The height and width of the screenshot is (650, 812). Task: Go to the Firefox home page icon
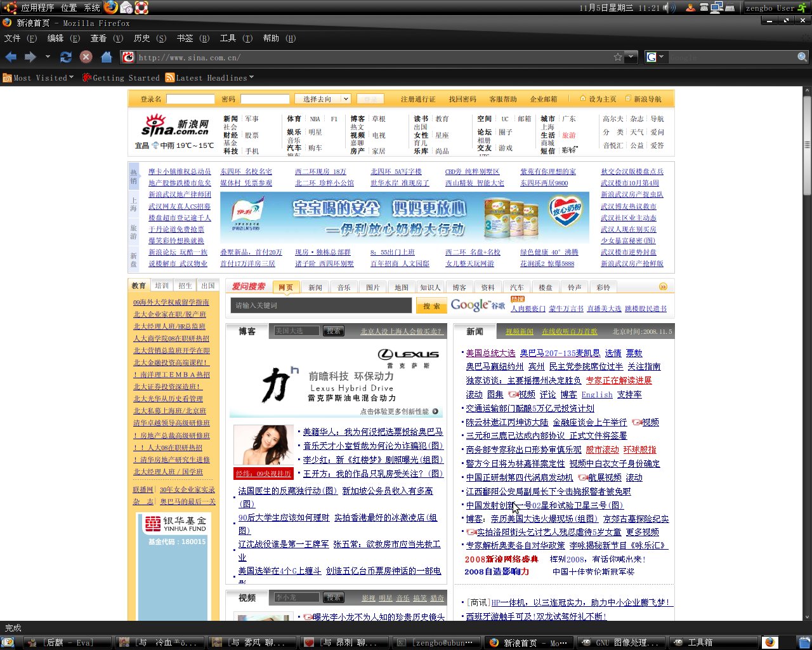pyautogui.click(x=106, y=57)
